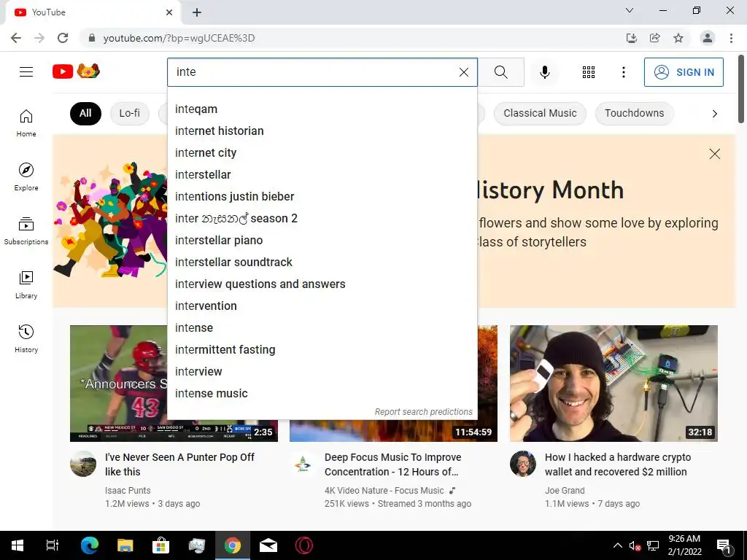Open Opera browser from taskbar

[x=304, y=545]
